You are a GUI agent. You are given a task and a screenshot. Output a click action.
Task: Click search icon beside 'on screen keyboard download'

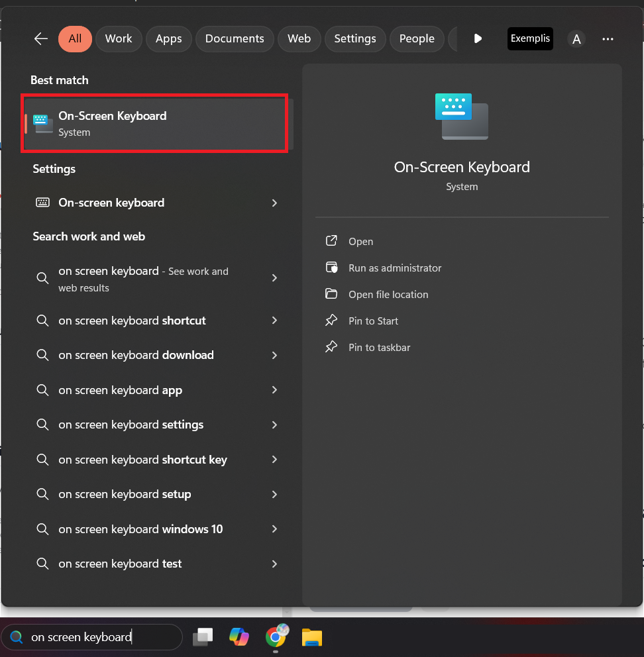42,355
